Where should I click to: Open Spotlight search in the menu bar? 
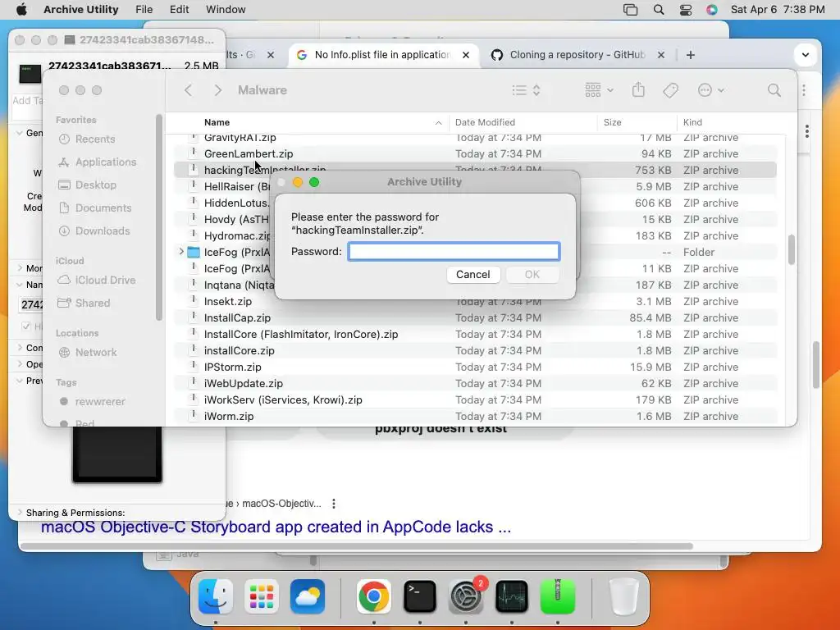659,10
